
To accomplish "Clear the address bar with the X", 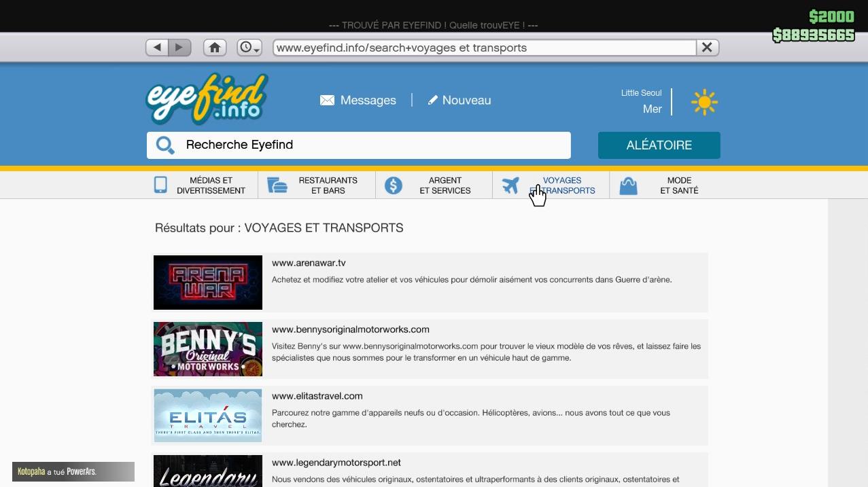I will [x=706, y=47].
